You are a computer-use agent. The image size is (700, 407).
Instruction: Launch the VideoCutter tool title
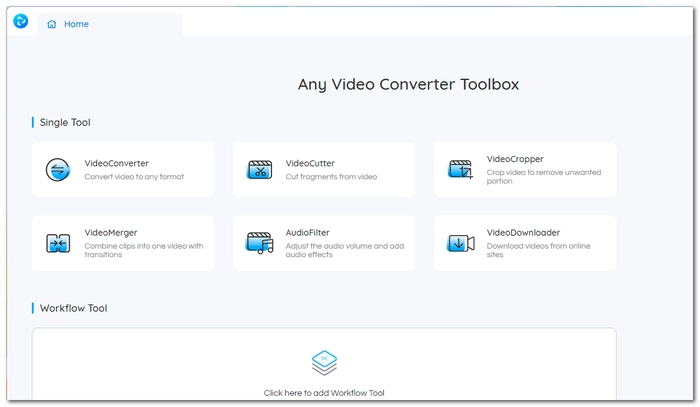click(310, 163)
